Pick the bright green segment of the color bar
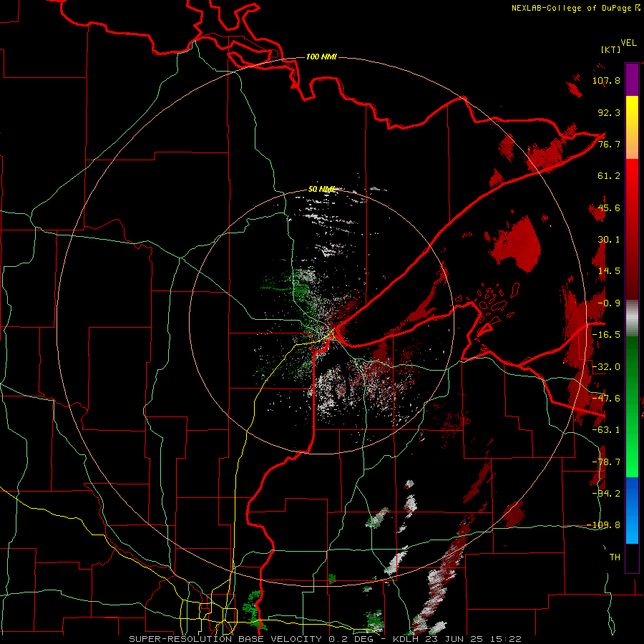The width and height of the screenshot is (644, 644). coord(632,406)
